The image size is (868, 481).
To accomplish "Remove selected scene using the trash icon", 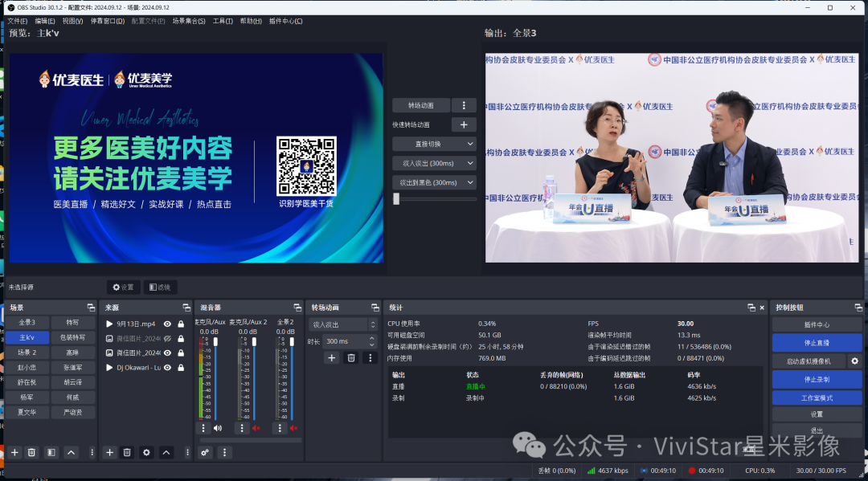I will 31,452.
